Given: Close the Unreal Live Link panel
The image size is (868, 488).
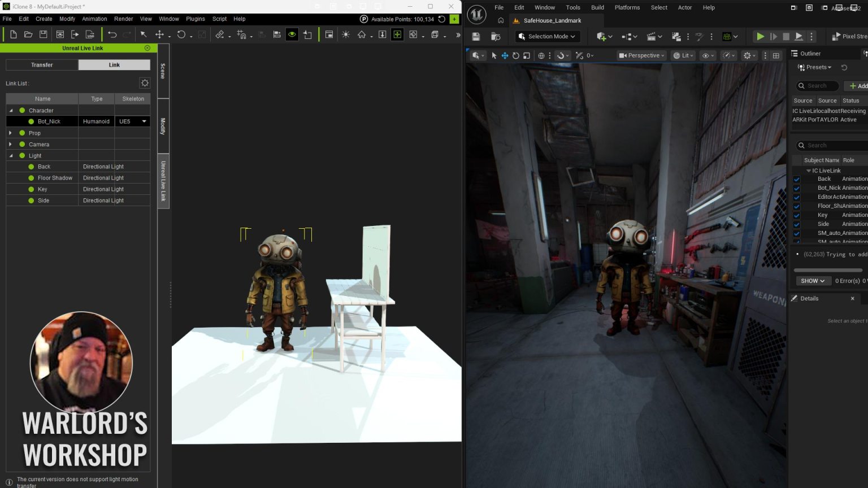Looking at the screenshot, I should pos(147,48).
